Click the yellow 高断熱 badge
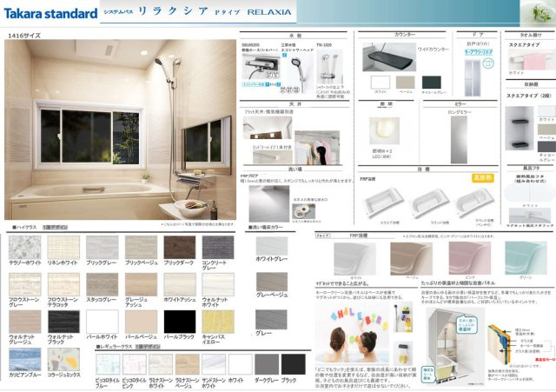 pyautogui.click(x=483, y=177)
